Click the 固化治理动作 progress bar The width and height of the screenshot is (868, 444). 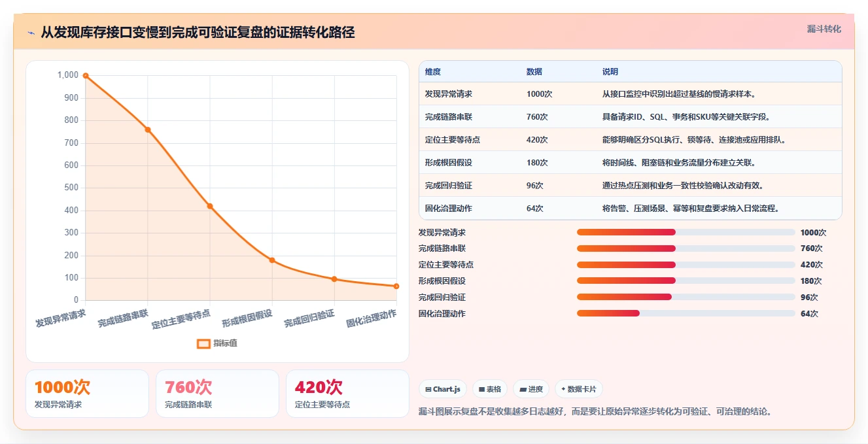[686, 313]
